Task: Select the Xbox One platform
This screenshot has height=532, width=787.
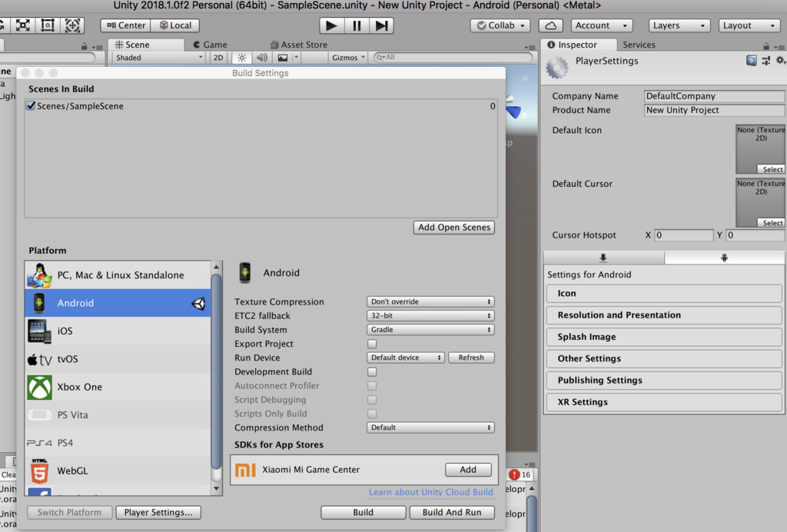Action: point(118,387)
